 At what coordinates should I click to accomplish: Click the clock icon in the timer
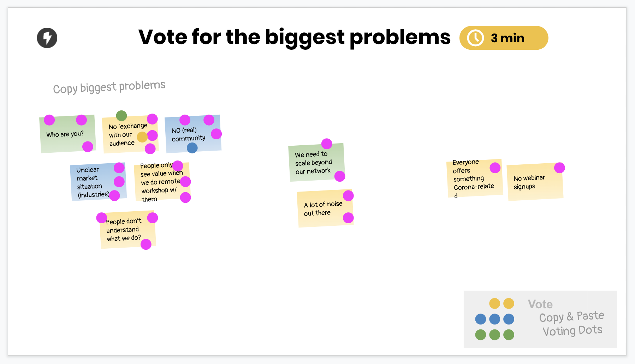(x=475, y=38)
